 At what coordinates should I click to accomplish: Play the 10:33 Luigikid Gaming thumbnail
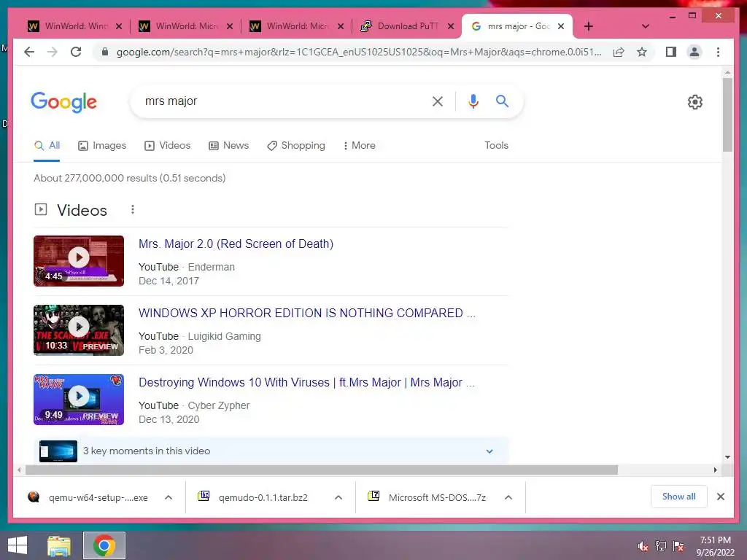[79, 330]
